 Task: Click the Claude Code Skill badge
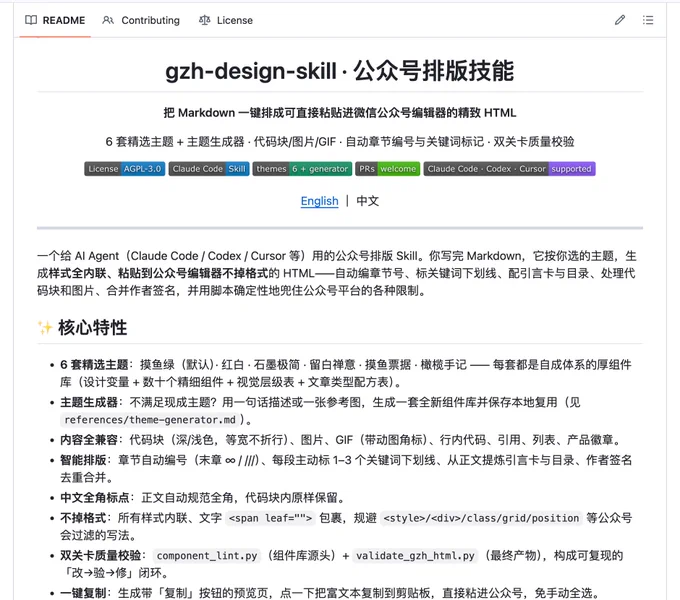209,169
